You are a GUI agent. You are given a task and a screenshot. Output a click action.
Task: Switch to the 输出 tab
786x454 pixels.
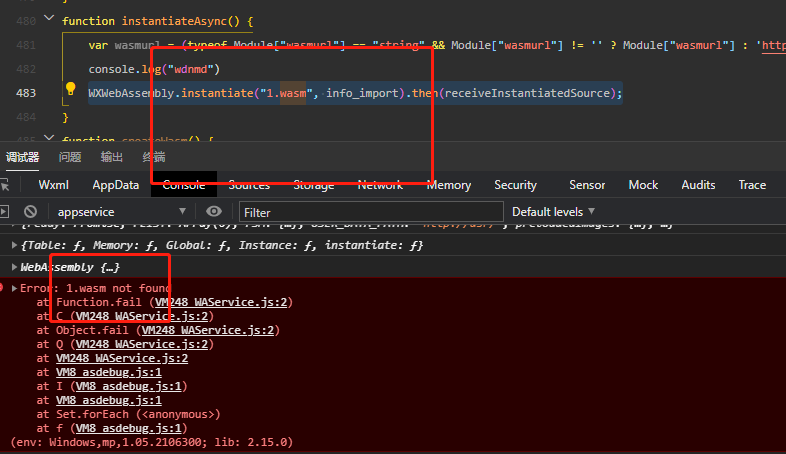pos(112,157)
